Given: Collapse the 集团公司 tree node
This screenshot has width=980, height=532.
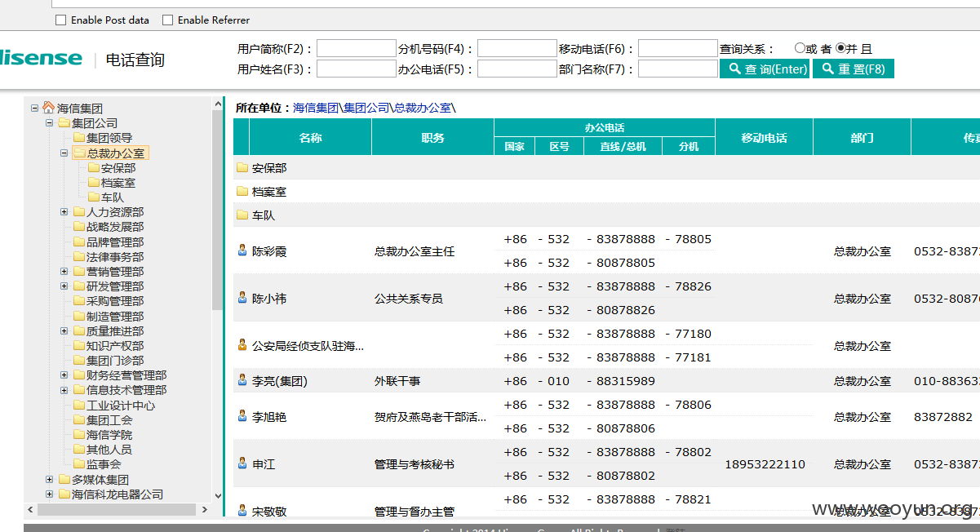Looking at the screenshot, I should coord(49,122).
